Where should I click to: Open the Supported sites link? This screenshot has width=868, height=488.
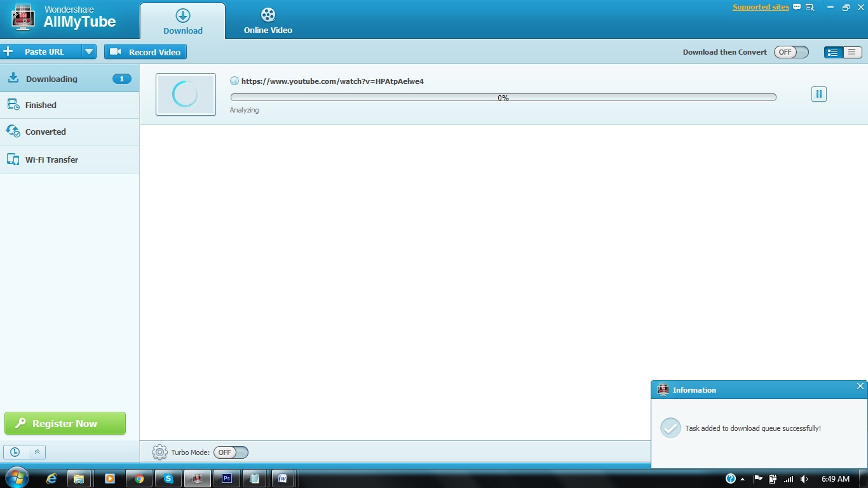pos(761,8)
